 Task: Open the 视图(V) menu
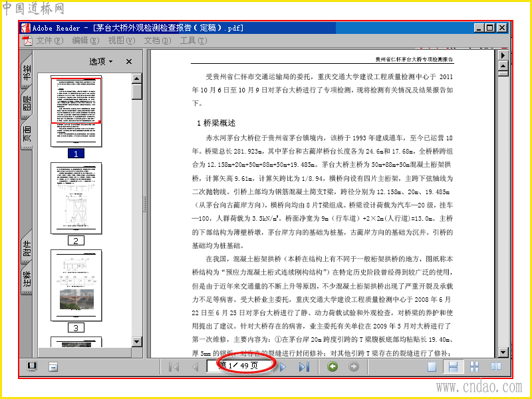coord(121,41)
